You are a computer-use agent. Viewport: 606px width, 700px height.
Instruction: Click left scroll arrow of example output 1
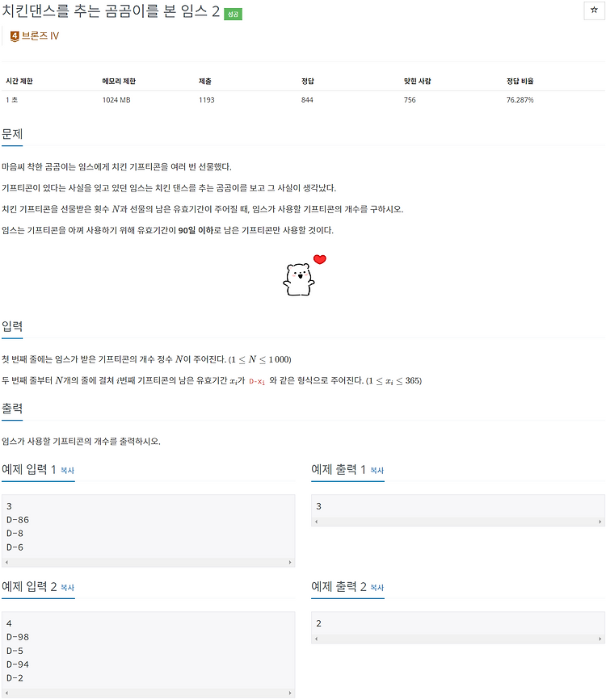tap(317, 522)
